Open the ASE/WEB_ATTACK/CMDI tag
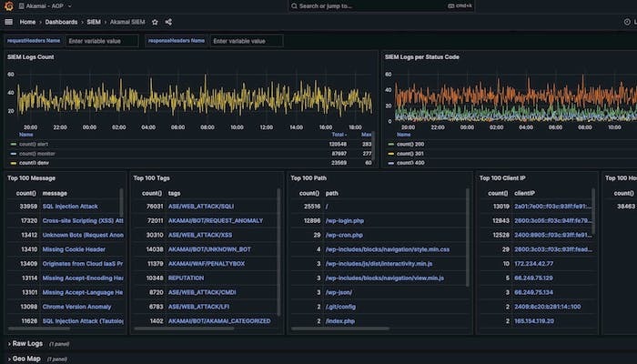 tap(202, 292)
